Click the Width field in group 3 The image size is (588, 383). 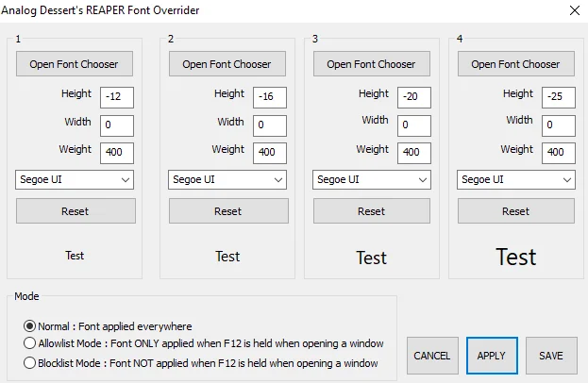pos(414,125)
